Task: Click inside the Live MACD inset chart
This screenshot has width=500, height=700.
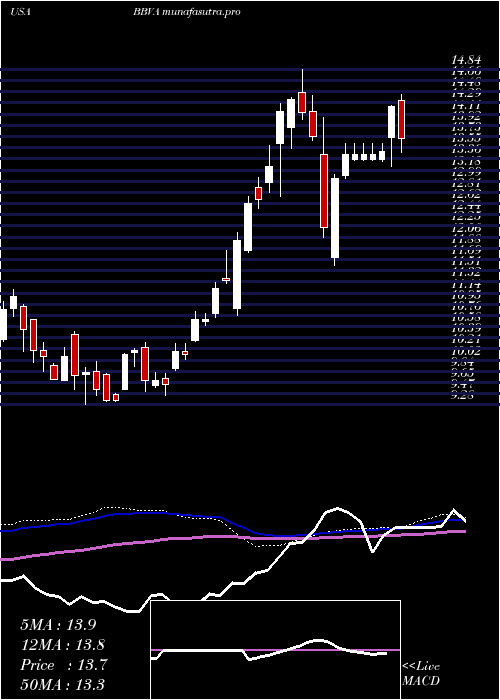Action: [x=275, y=650]
